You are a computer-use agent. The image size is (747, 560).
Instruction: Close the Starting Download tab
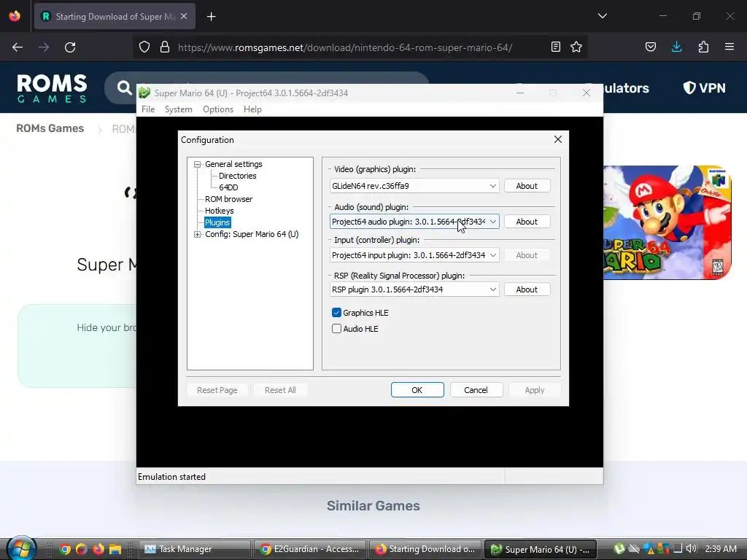point(184,16)
